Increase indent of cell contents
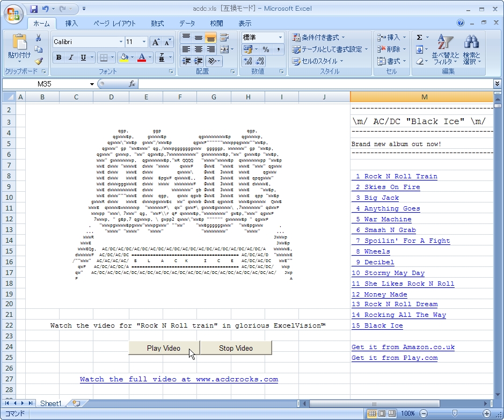Screen dimensions: 504x420 click(198, 61)
